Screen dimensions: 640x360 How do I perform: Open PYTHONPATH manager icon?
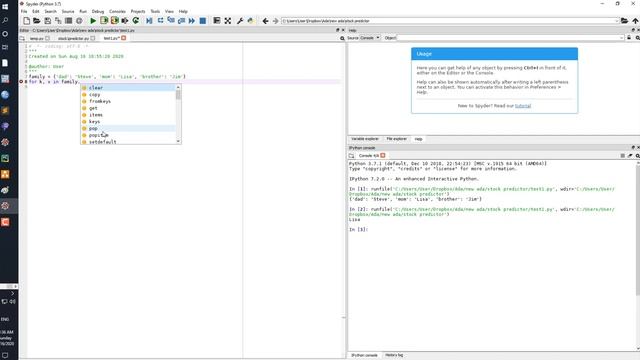[x=251, y=21]
